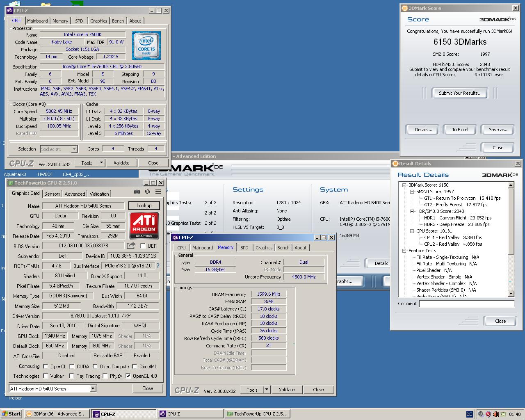
Task: Toggle CUDA checkbox
Action: 72,367
